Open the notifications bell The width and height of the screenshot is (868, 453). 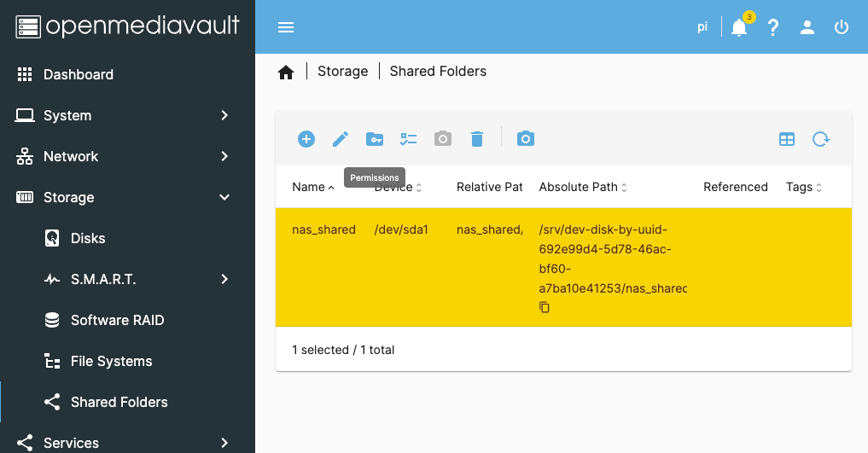[739, 27]
